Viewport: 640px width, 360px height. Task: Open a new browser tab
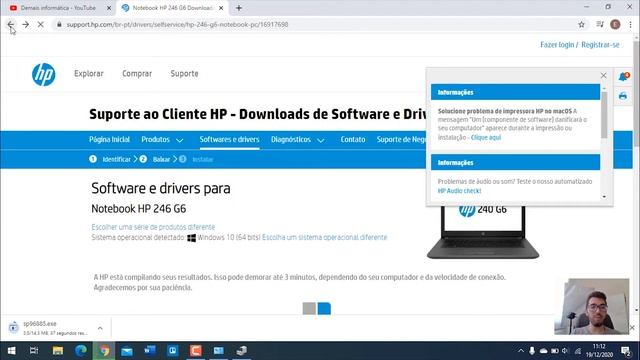pyautogui.click(x=239, y=8)
